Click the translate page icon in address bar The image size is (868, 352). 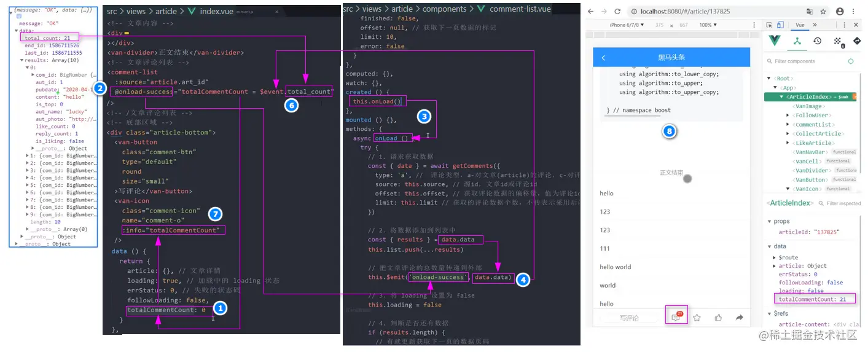pyautogui.click(x=809, y=11)
